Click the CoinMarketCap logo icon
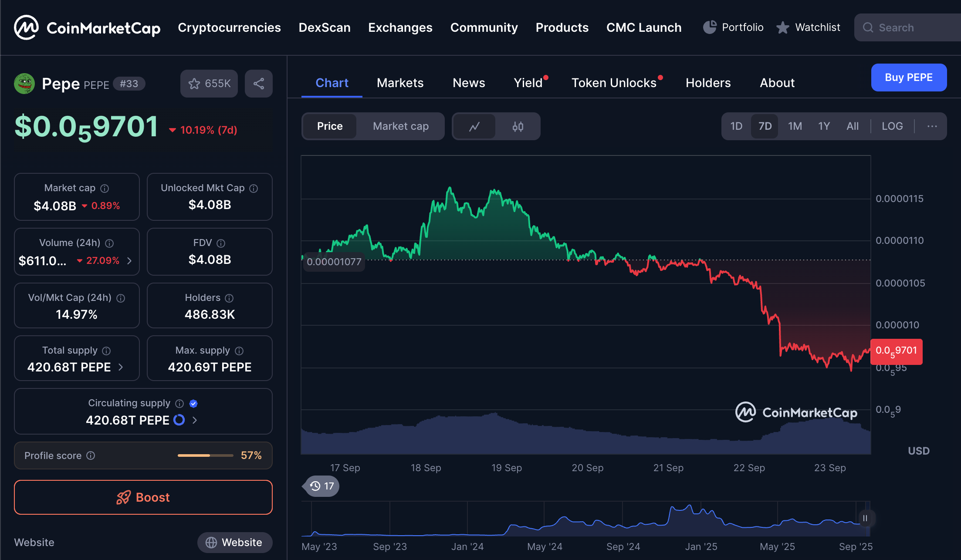 click(x=26, y=27)
